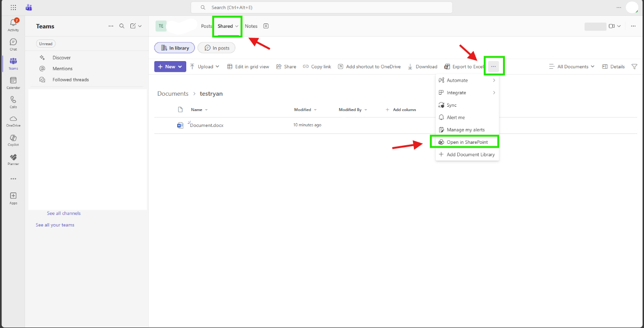Open the Modified column dropdown
644x328 pixels.
click(x=306, y=110)
